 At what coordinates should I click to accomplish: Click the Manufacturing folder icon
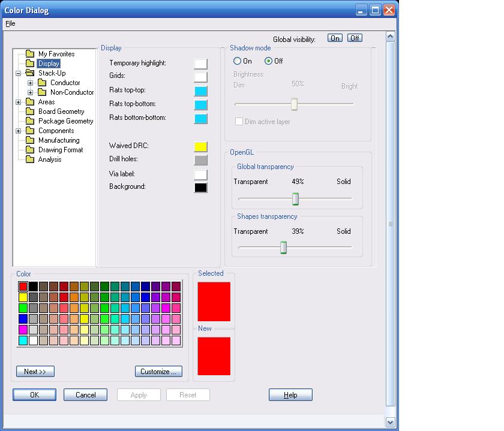point(30,140)
